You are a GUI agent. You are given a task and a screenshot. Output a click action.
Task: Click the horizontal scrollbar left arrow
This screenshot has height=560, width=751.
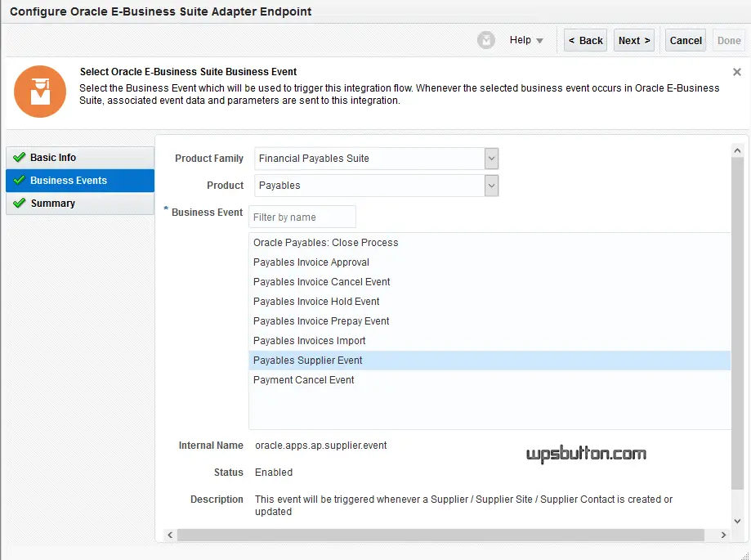pyautogui.click(x=170, y=535)
